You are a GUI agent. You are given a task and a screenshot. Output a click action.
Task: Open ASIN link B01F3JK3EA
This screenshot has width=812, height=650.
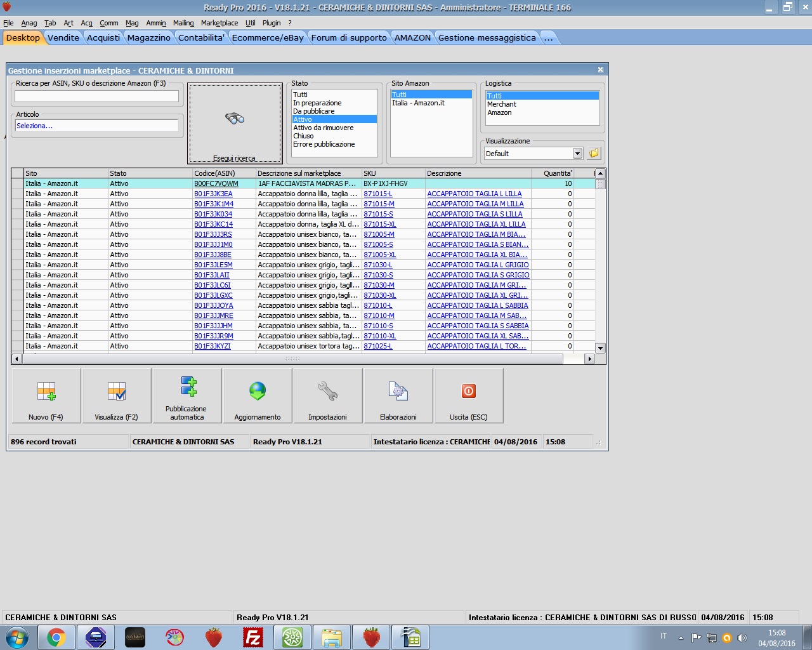click(x=213, y=194)
